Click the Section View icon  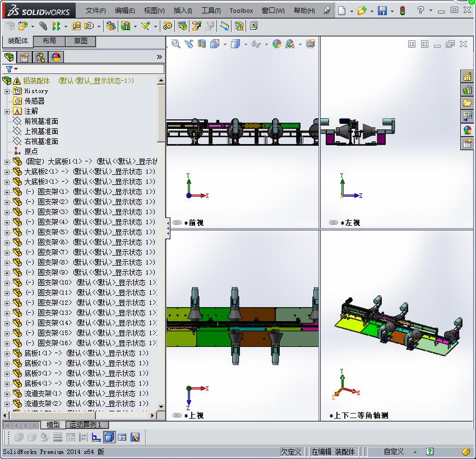point(202,44)
